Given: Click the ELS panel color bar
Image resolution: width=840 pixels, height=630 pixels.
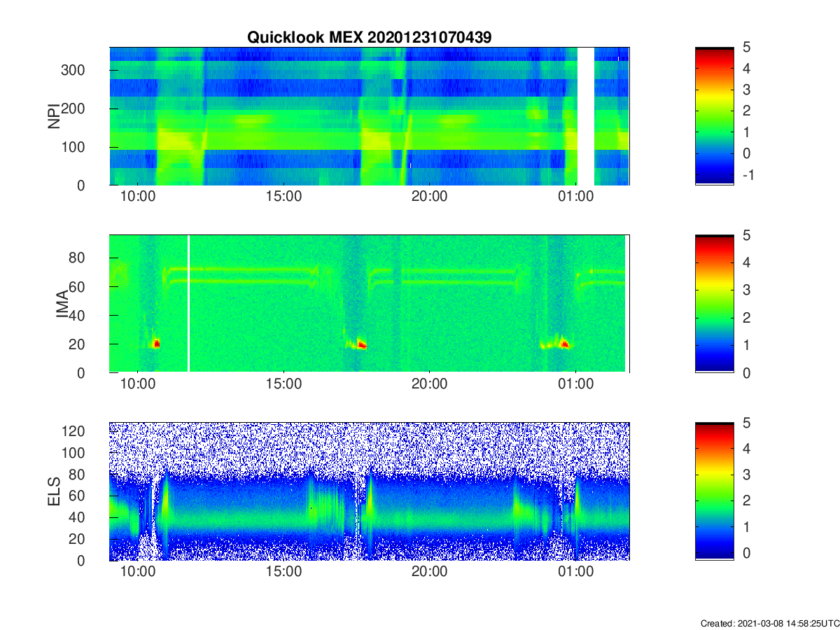Looking at the screenshot, I should [715, 491].
